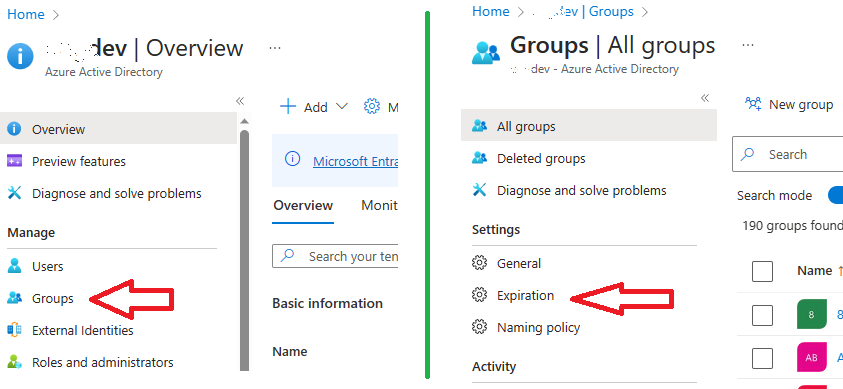Click the All groups people icon
The height and width of the screenshot is (389, 843).
pyautogui.click(x=479, y=126)
